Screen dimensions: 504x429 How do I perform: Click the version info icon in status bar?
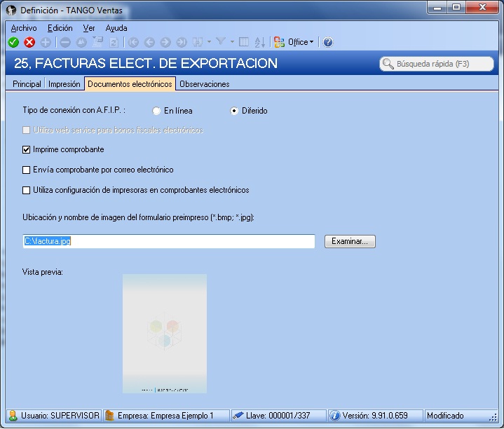point(335,416)
